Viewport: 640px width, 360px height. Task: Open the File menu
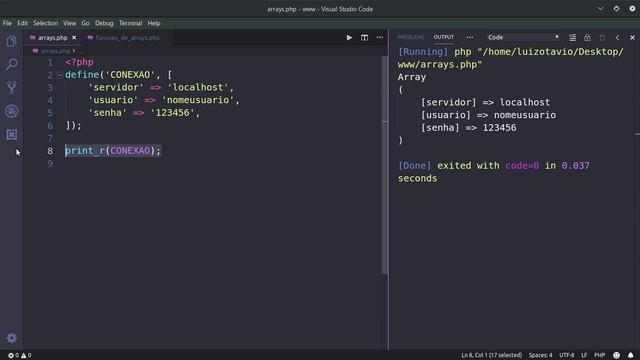click(7, 23)
